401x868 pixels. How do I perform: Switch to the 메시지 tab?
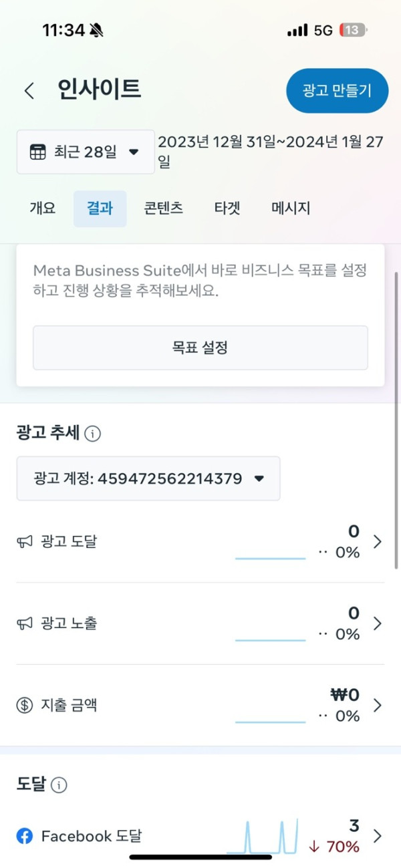[290, 208]
